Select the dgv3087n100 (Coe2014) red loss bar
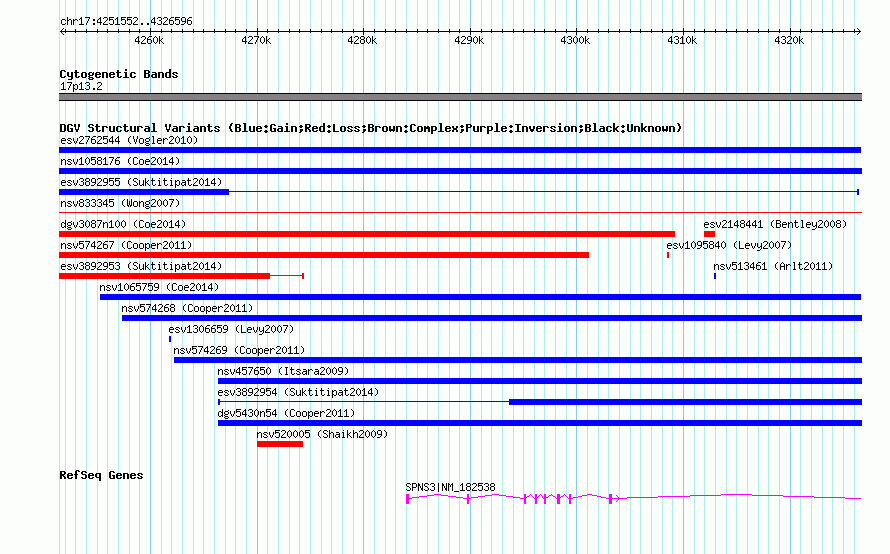 pos(367,234)
